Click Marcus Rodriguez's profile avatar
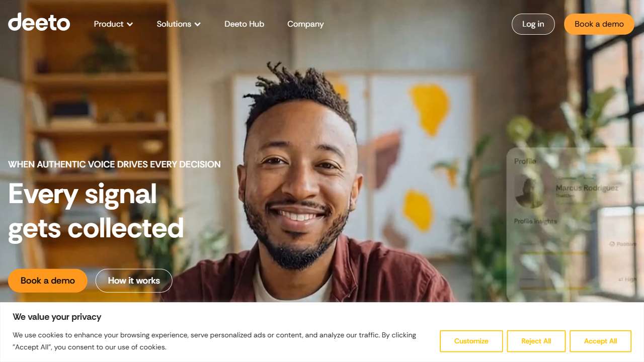This screenshot has height=362, width=644. click(530, 192)
